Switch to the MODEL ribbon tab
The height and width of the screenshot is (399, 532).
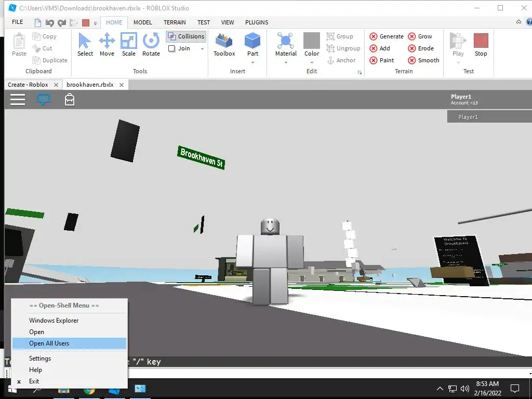pyautogui.click(x=142, y=22)
